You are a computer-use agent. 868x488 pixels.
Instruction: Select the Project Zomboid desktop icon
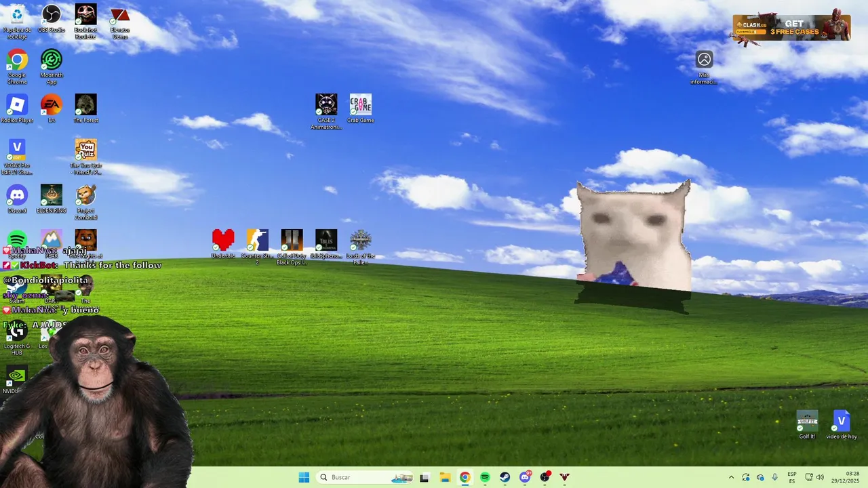click(85, 202)
